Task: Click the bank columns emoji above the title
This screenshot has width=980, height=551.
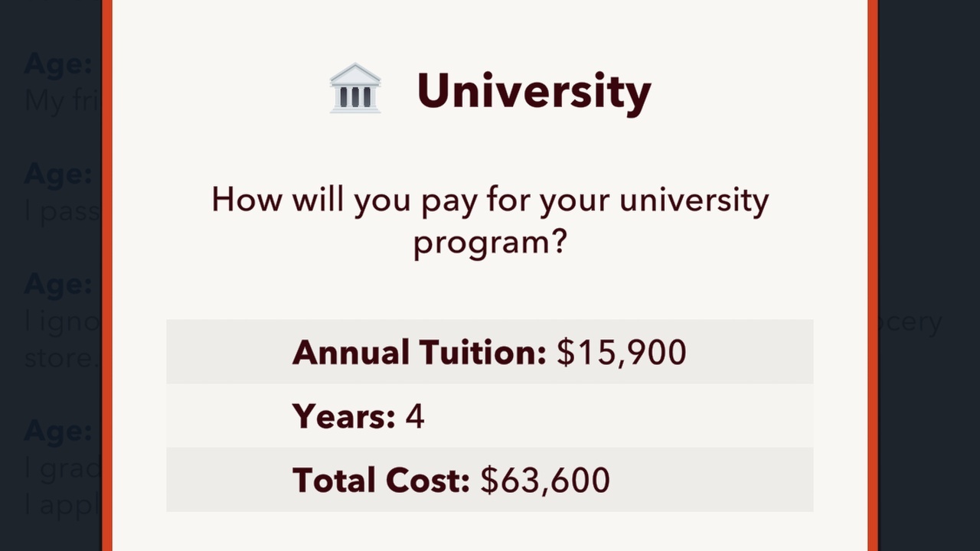Action: 355,88
